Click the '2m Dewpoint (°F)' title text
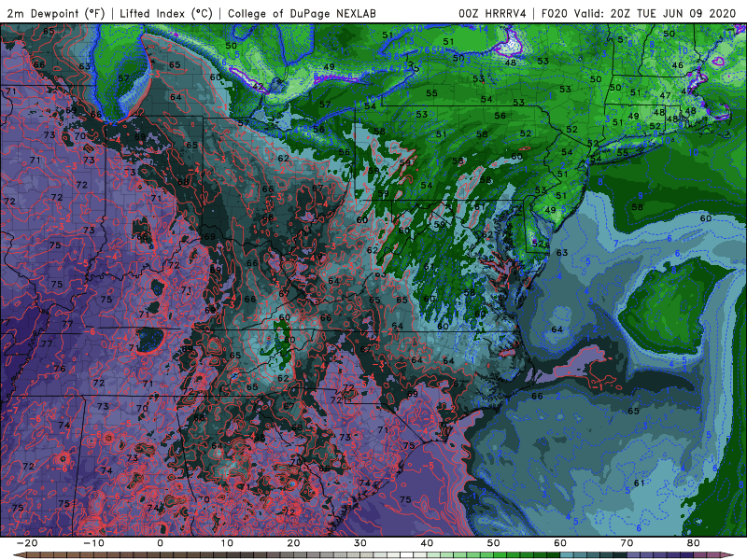This screenshot has height=560, width=747. click(x=56, y=13)
